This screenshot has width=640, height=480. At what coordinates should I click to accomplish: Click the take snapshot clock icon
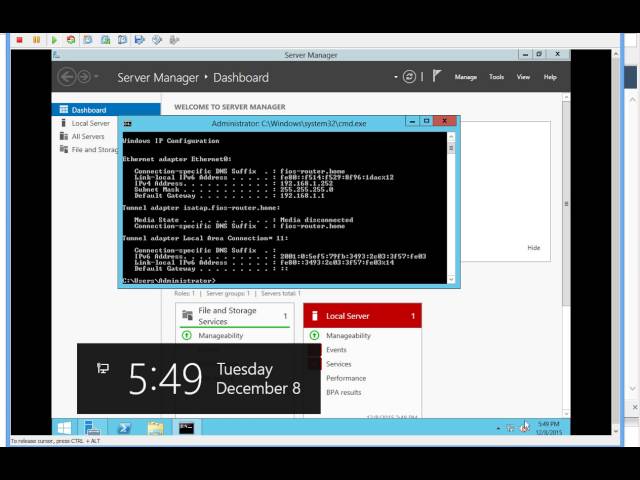click(88, 40)
